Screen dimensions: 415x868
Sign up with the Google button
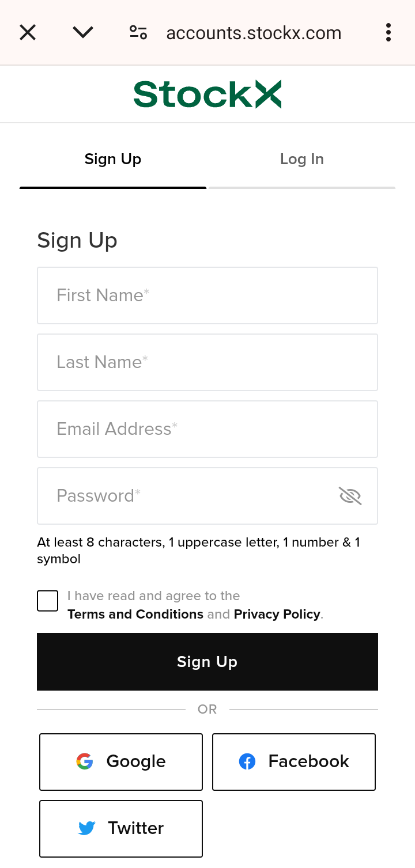121,762
